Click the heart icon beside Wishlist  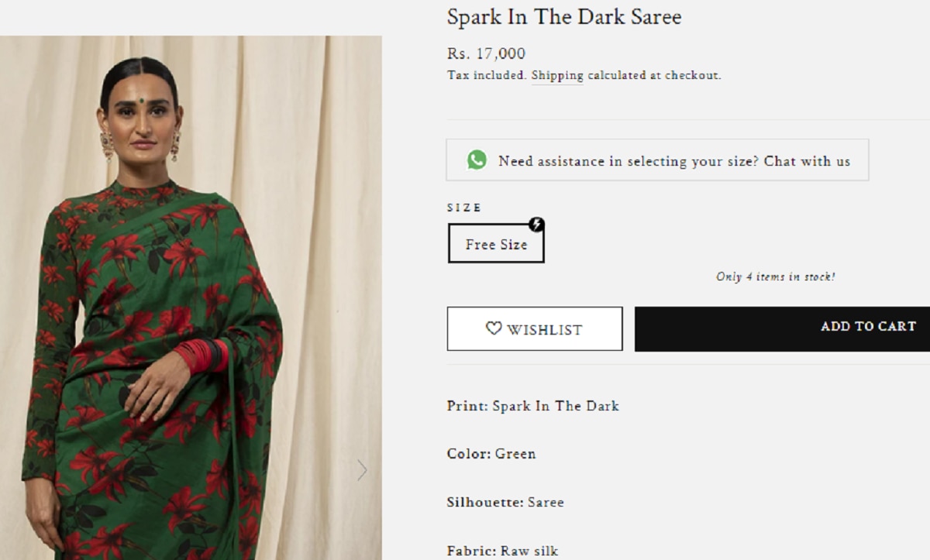[x=494, y=328]
